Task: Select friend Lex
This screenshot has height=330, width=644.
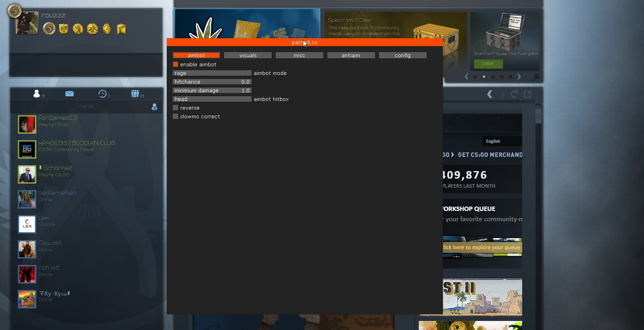Action: coord(86,224)
